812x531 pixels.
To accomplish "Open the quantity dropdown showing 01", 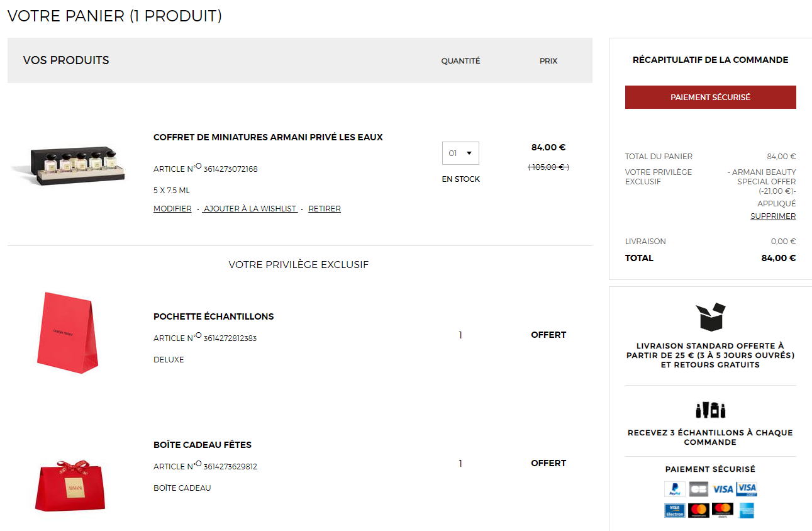I will coord(460,153).
